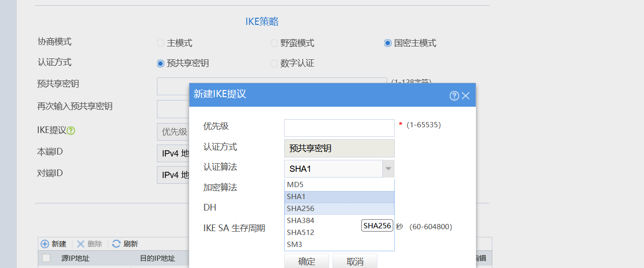644x268 pixels.
Task: Tick the select-all checkbox in table header
Action: click(46, 258)
